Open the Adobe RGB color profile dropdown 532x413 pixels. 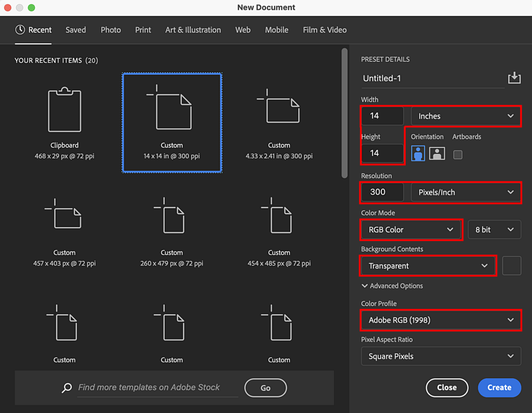tap(440, 321)
